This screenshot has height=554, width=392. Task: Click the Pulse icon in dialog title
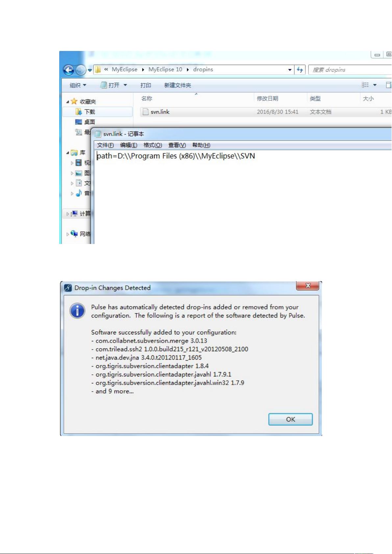68,288
